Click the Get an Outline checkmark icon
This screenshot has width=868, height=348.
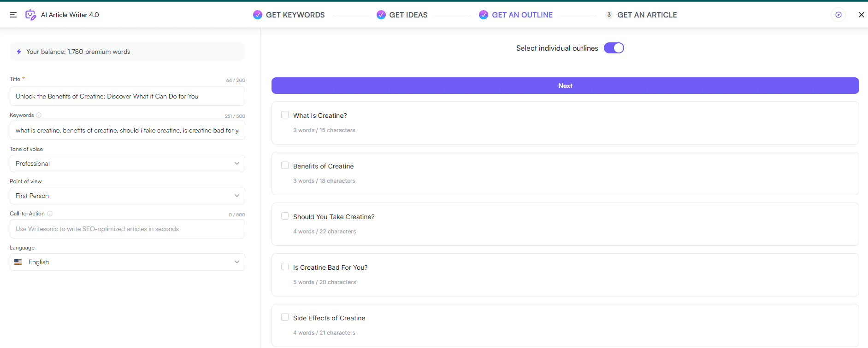point(484,15)
